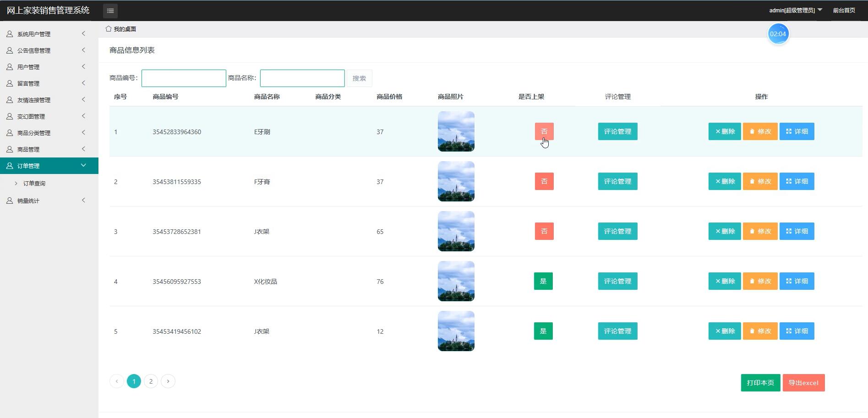Open the product photo thumbnail for E牙刷
Viewport: 868px width, 418px height.
tap(456, 131)
